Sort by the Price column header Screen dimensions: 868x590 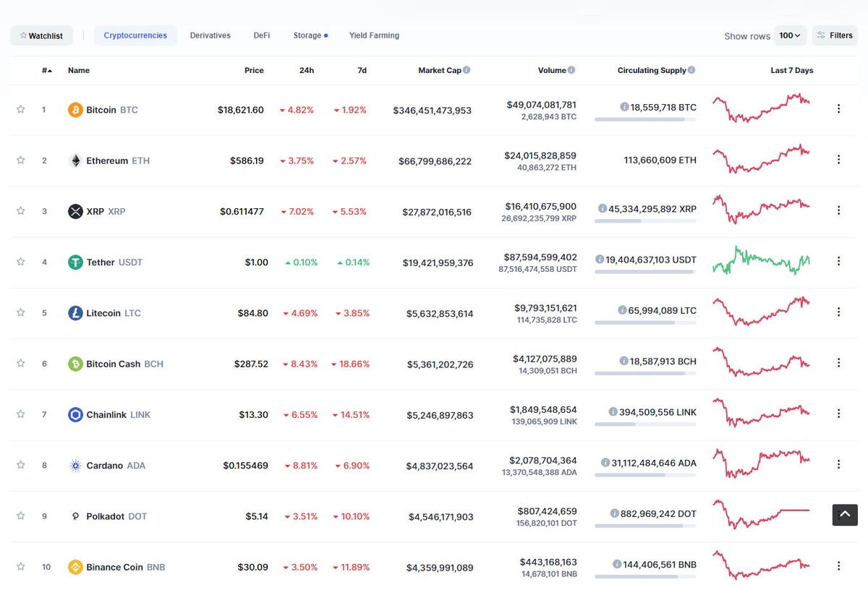[254, 70]
